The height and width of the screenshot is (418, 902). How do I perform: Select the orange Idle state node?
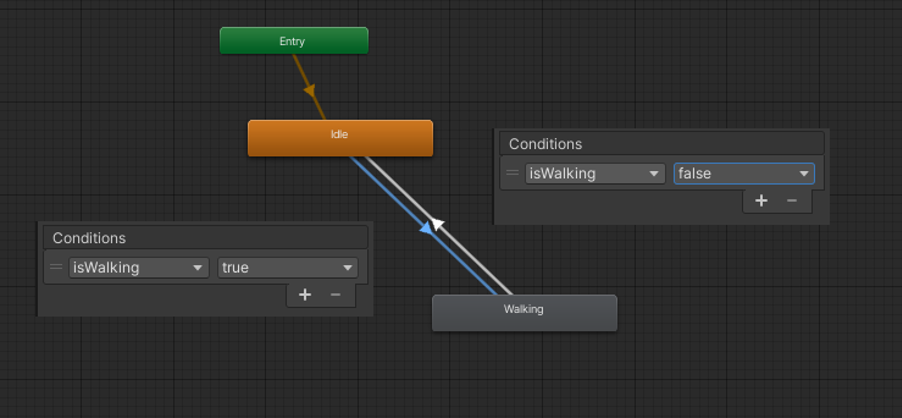point(340,138)
